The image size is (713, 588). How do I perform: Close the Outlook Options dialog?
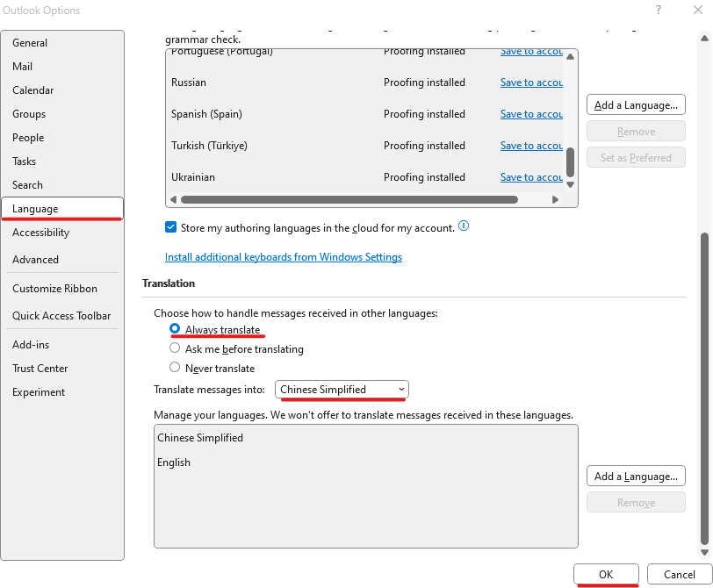697,10
